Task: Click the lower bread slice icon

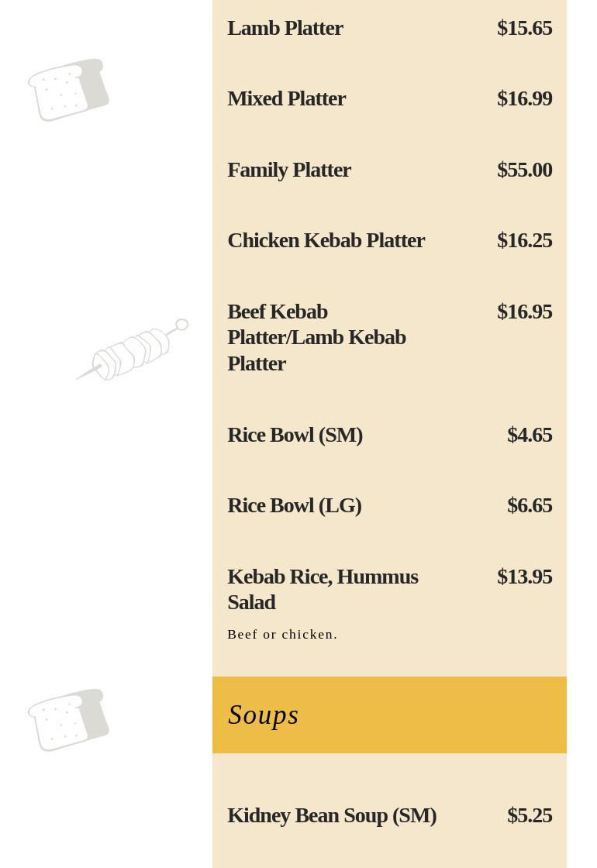Action: click(68, 720)
